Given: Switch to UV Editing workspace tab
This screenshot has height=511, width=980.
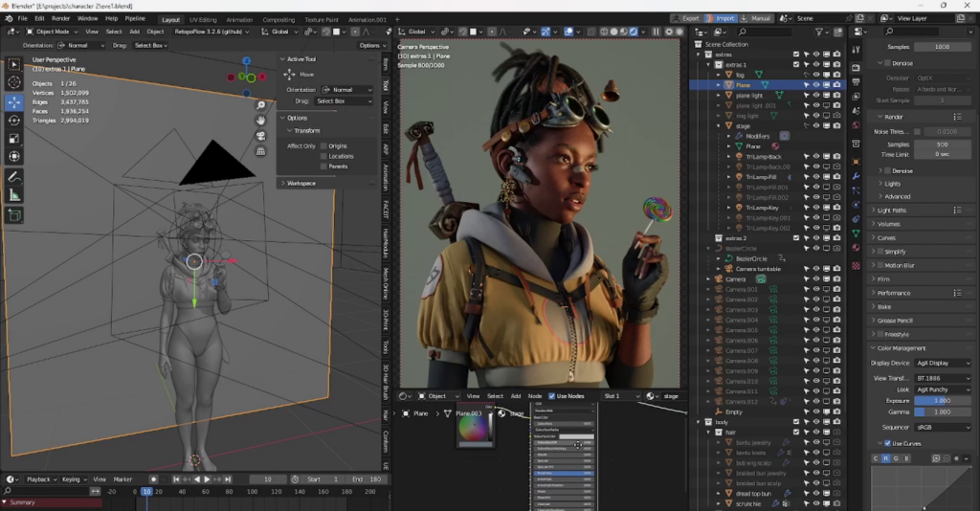Looking at the screenshot, I should pyautogui.click(x=203, y=20).
